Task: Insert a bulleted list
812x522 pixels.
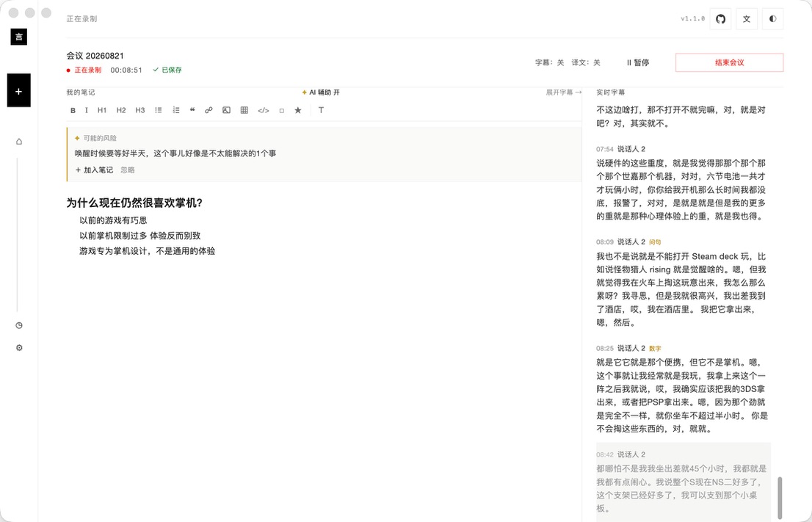Action: 159,110
